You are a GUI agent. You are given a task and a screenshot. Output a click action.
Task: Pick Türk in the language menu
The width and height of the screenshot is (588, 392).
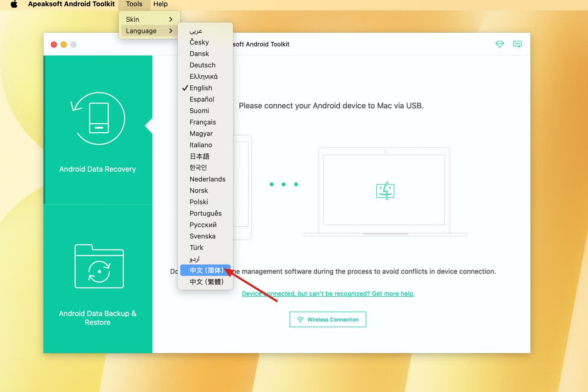pos(205,248)
